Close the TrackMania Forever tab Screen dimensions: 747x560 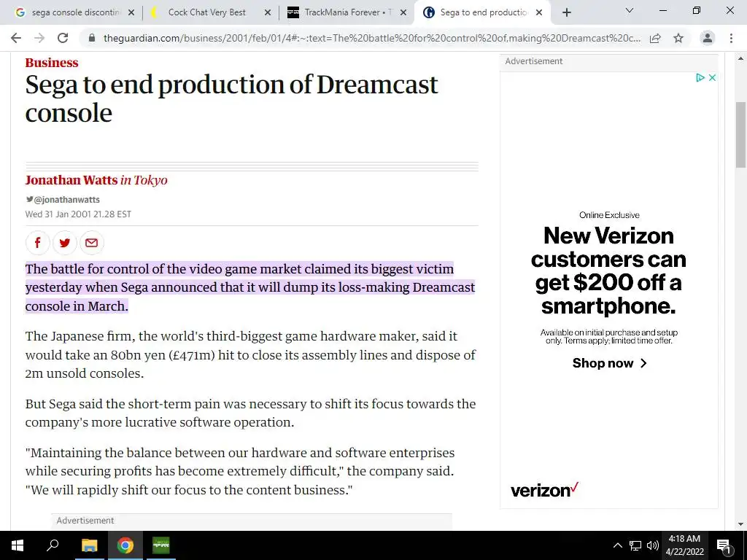(403, 12)
